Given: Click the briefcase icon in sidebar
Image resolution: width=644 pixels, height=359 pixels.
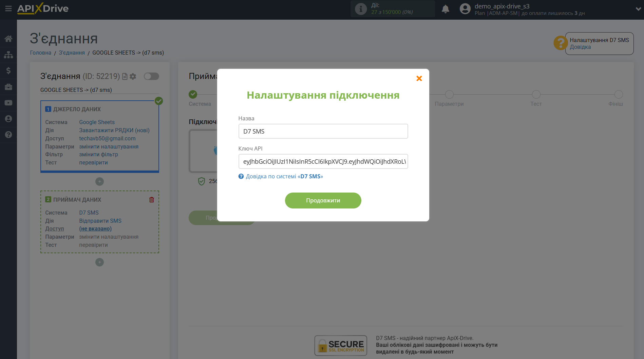Looking at the screenshot, I should 8,87.
